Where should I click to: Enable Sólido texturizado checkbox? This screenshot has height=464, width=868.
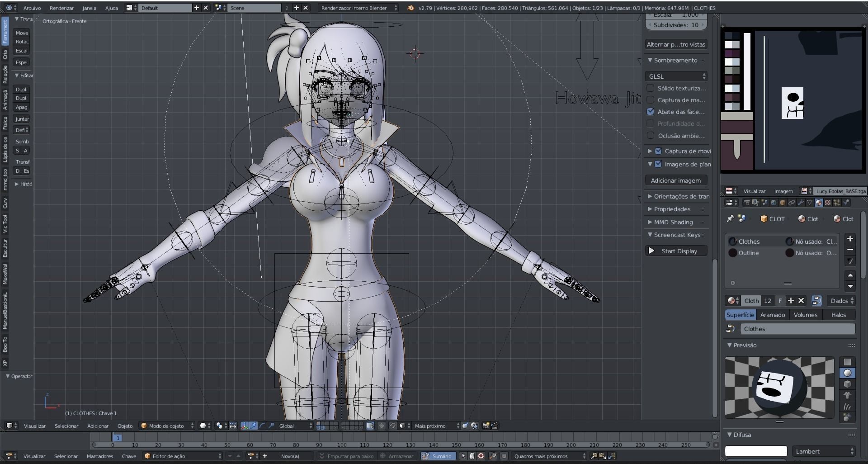point(651,88)
